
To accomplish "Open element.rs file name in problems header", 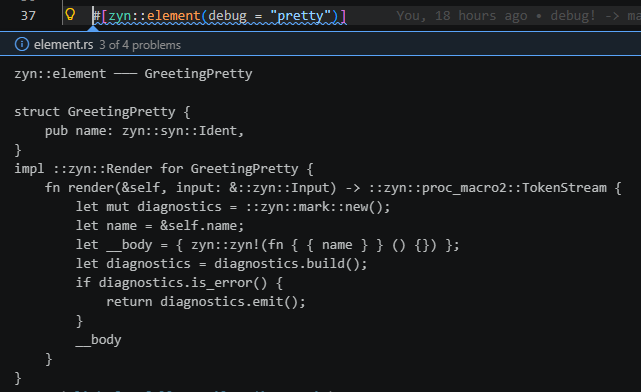I will click(63, 45).
